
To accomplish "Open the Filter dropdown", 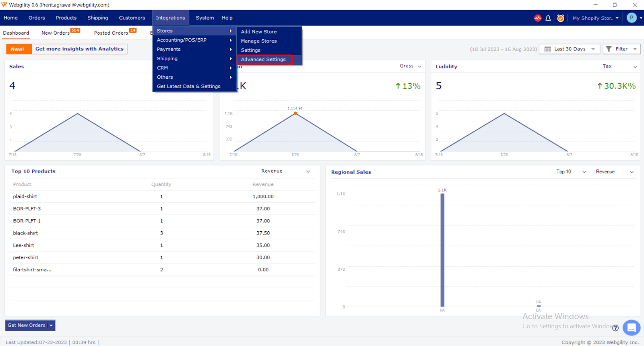I will (x=621, y=49).
